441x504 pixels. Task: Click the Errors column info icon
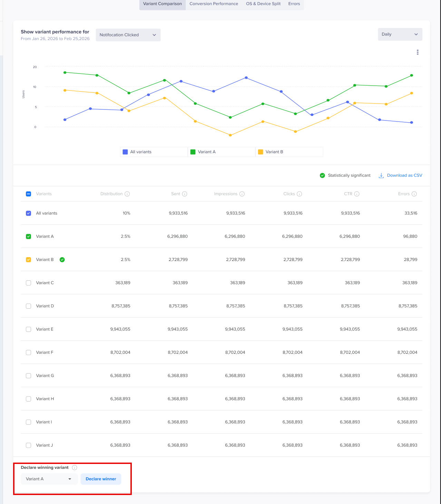(414, 194)
